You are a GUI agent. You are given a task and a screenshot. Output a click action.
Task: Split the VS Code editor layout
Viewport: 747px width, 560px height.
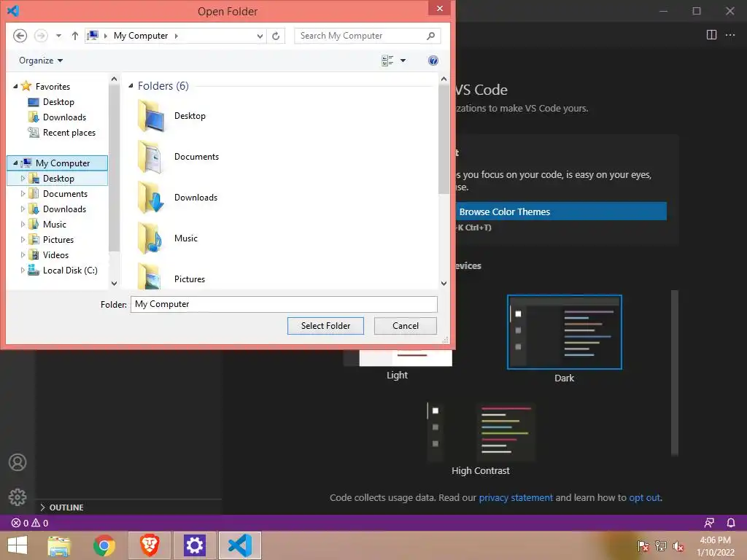point(711,35)
